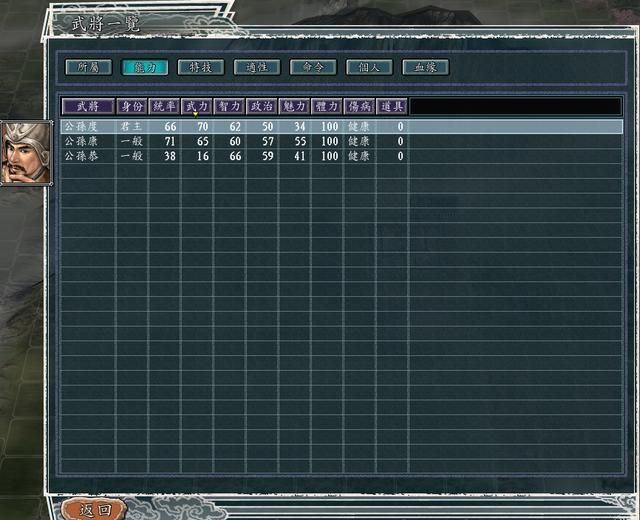
Task: Click the officer portrait thumbnail
Action: pyautogui.click(x=20, y=152)
